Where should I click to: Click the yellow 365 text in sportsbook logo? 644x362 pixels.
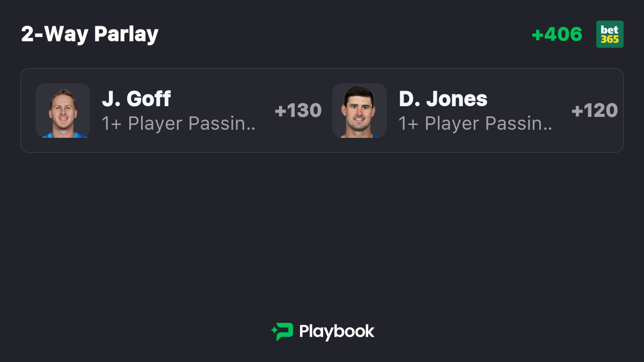click(610, 40)
